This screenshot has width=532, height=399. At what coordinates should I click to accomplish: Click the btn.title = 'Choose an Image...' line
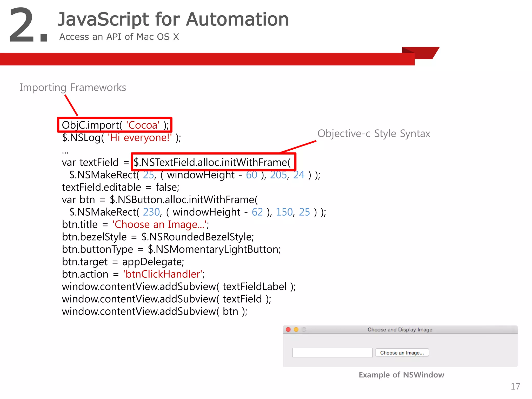pos(136,224)
